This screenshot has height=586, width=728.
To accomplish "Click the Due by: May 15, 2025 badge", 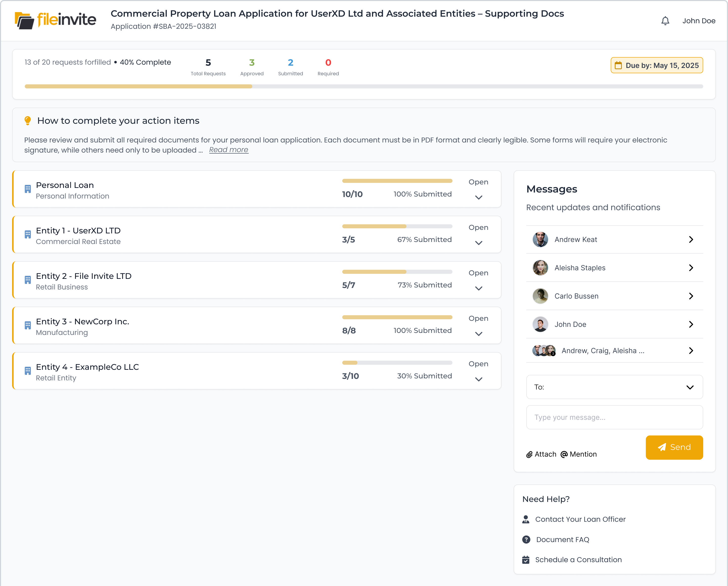I will tap(656, 65).
